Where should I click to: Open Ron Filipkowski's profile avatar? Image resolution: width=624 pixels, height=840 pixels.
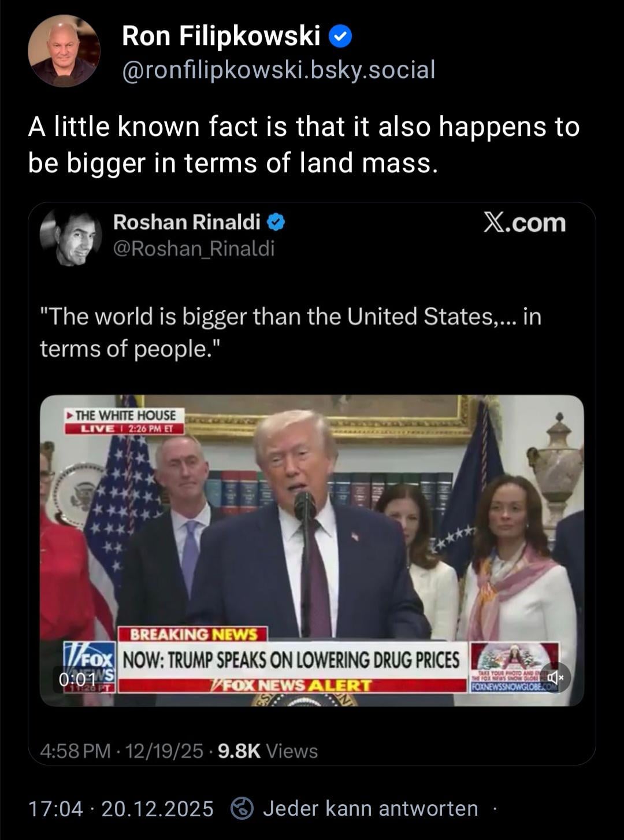pyautogui.click(x=64, y=51)
